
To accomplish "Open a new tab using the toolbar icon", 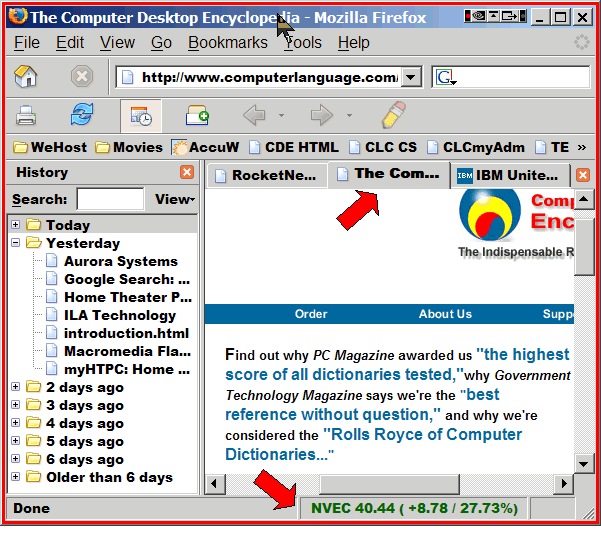I will coord(197,115).
